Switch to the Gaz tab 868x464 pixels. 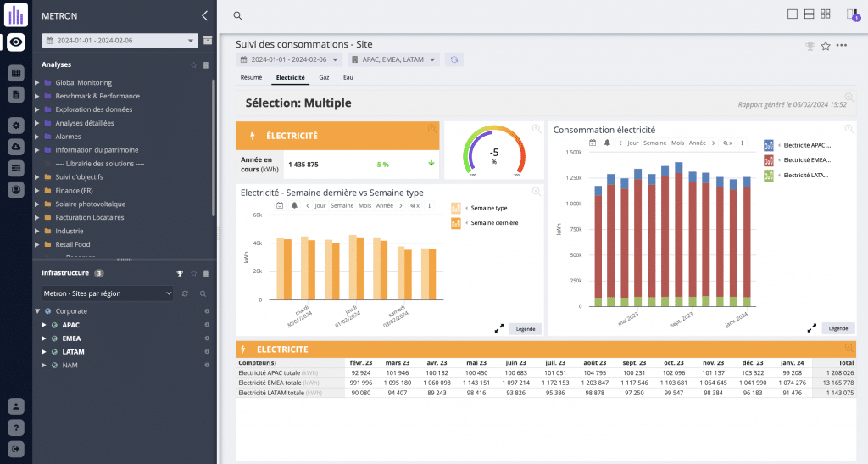tap(324, 77)
